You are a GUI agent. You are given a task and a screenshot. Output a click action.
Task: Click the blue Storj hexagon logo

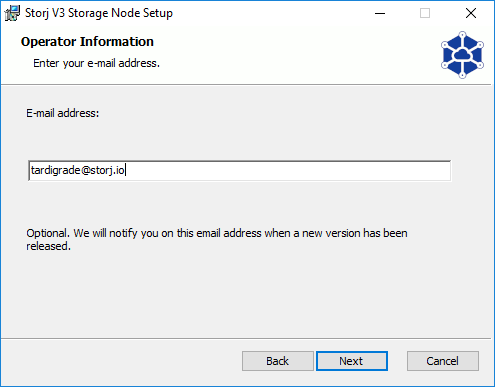[462, 55]
